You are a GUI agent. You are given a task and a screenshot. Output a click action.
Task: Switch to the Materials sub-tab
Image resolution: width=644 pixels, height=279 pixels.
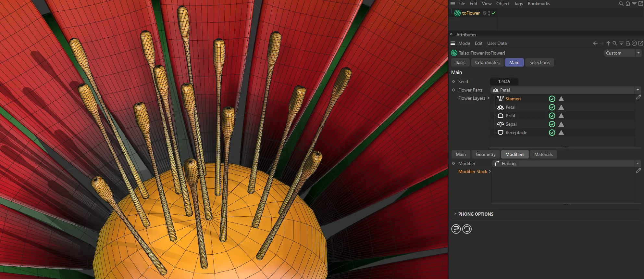(x=543, y=154)
